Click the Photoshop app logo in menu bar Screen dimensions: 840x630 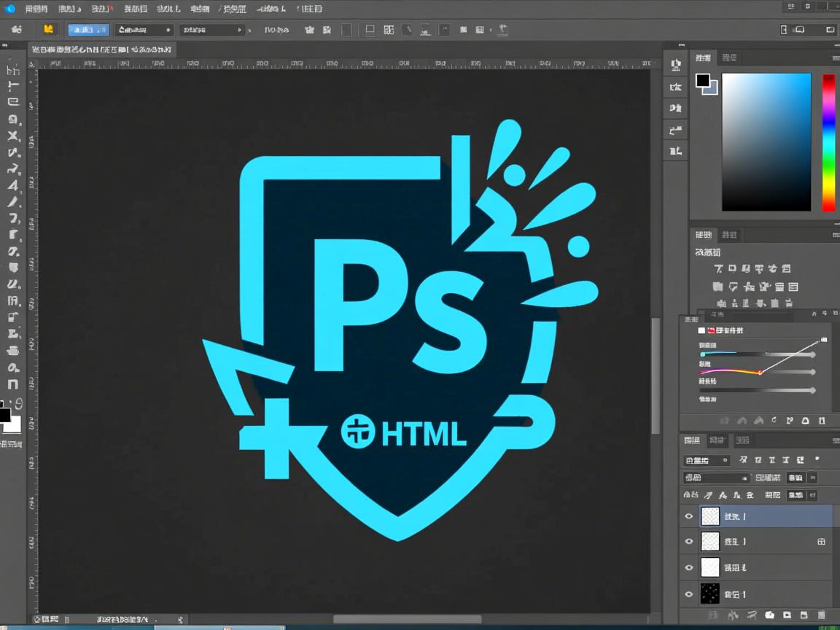(9, 9)
